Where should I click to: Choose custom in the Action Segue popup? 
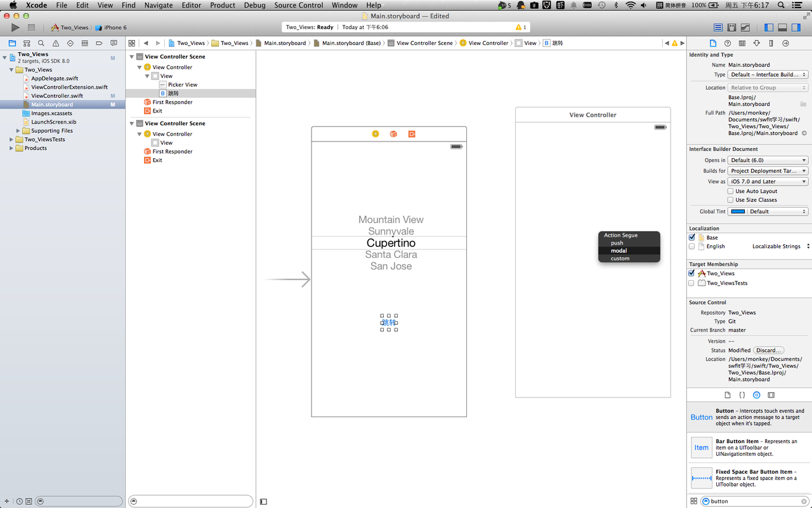(629, 258)
